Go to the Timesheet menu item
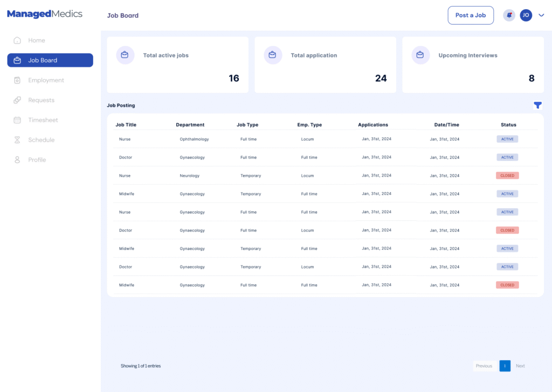The height and width of the screenshot is (392, 552). [43, 120]
